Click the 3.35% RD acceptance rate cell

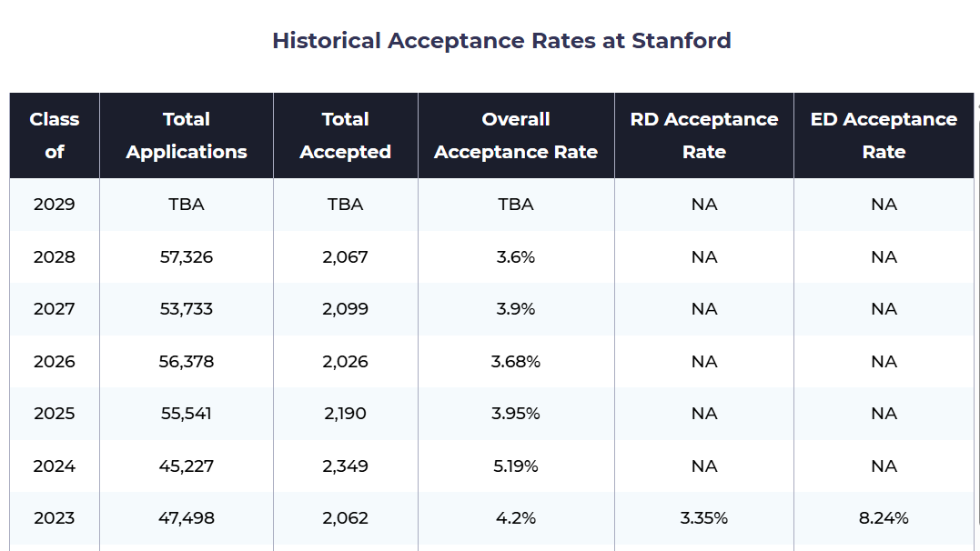pyautogui.click(x=703, y=518)
